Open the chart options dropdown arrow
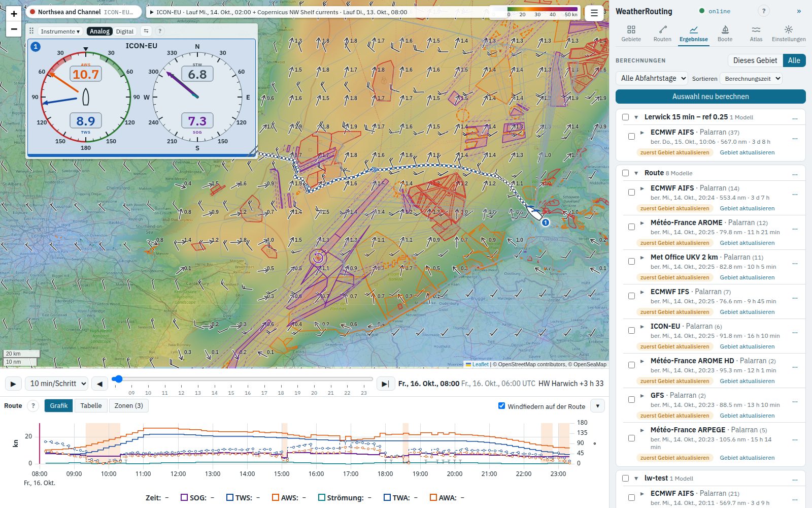The image size is (812, 508). pyautogui.click(x=597, y=406)
